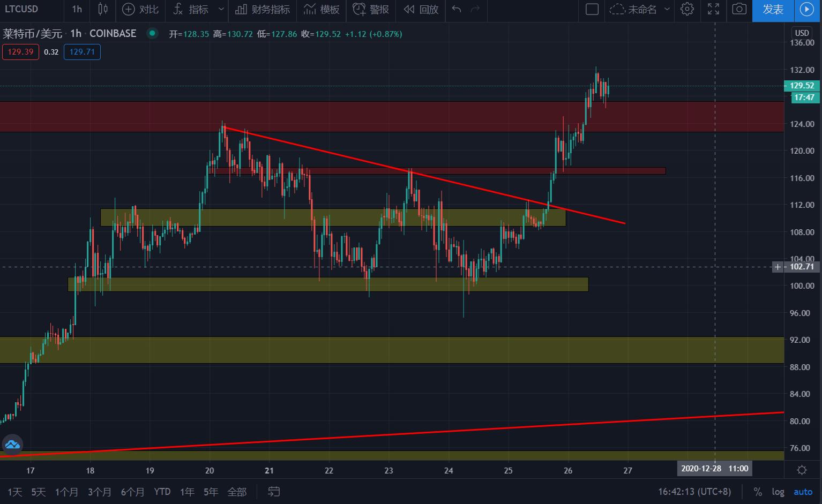Select the 5天 time range
Viewport: 822px width, 504px height.
(x=39, y=492)
